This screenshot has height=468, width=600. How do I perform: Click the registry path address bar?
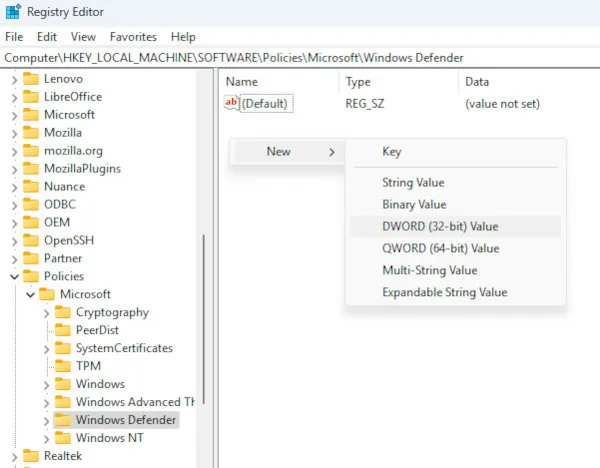(x=300, y=58)
